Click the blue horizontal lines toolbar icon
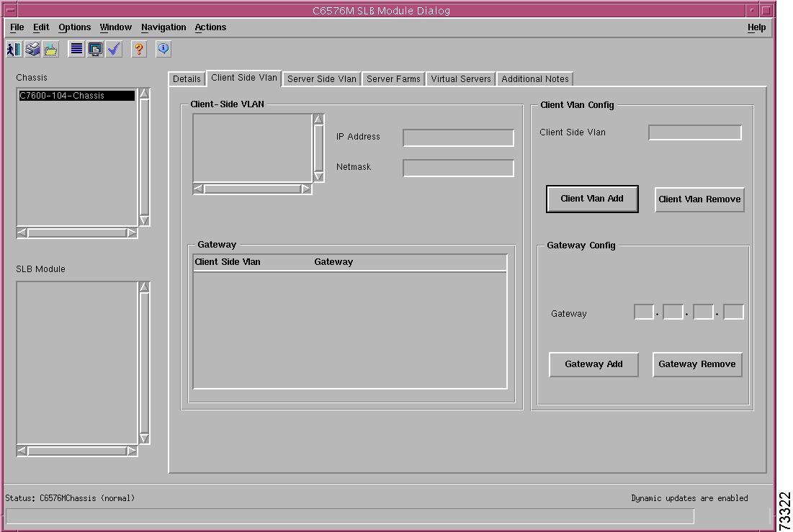The width and height of the screenshot is (793, 532). click(x=76, y=49)
